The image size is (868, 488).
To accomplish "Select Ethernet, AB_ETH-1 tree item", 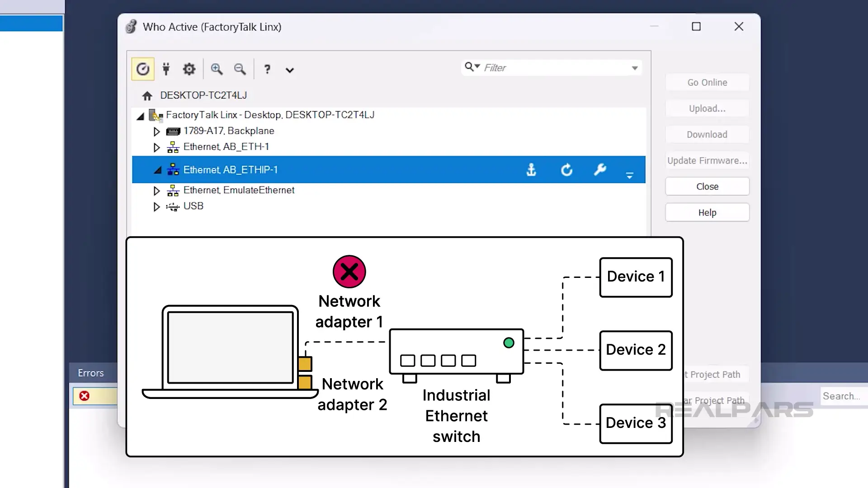I will tap(226, 147).
